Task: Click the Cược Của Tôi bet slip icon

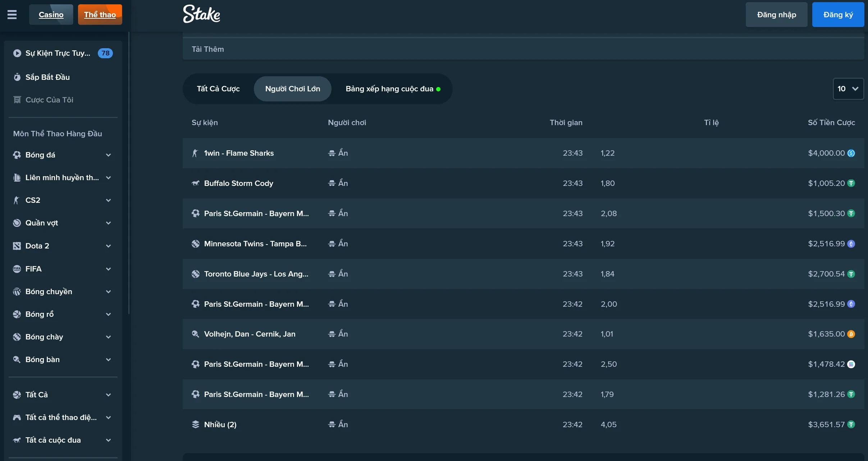Action: [17, 100]
